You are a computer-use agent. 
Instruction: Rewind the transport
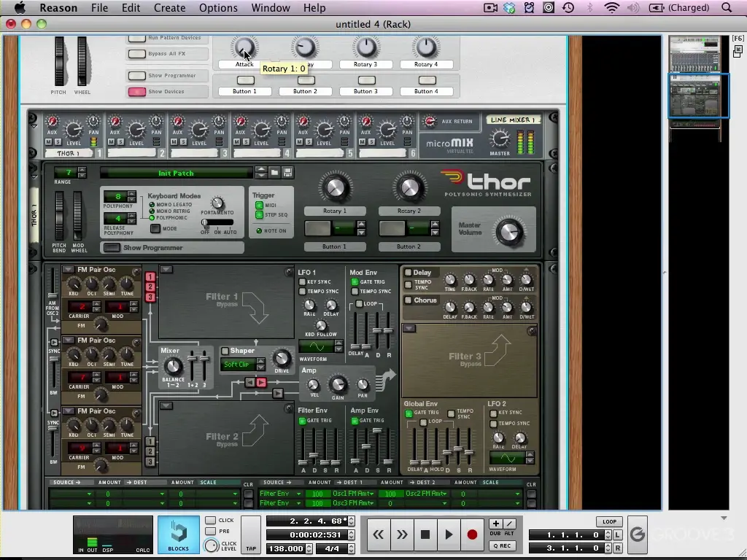point(379,534)
